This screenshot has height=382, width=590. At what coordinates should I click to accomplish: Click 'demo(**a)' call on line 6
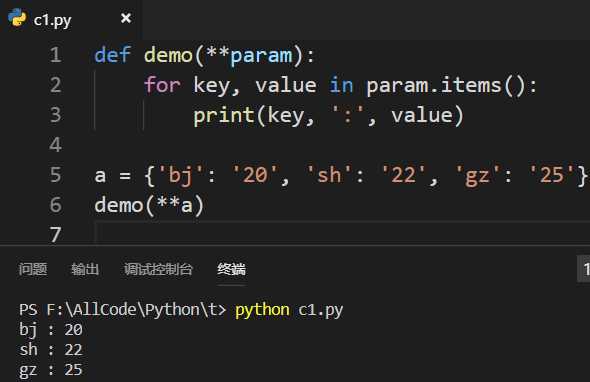[x=149, y=206]
